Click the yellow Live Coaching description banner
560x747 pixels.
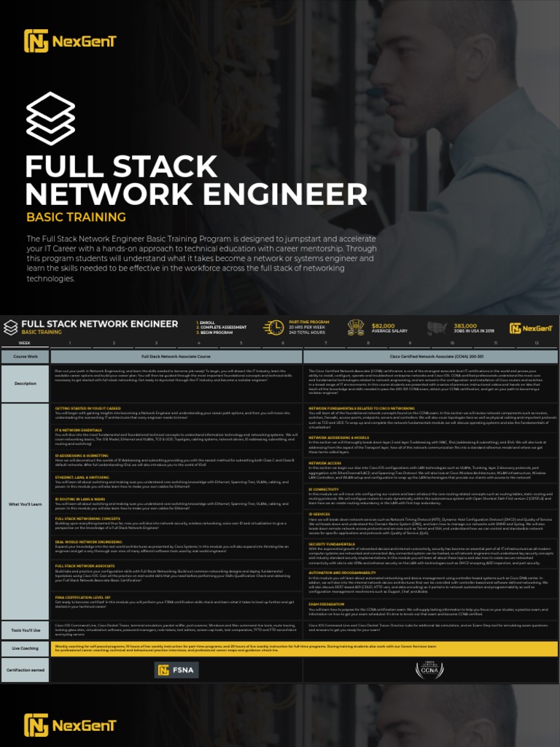[x=304, y=649]
